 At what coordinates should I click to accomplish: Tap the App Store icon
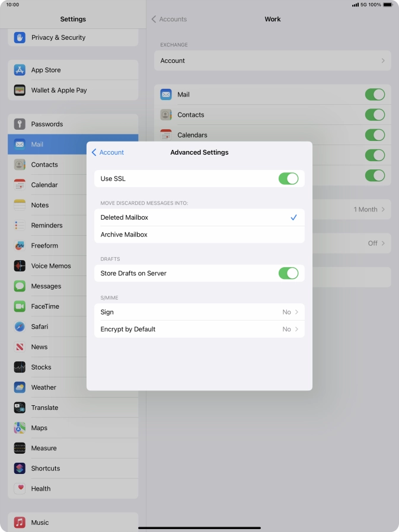click(x=20, y=70)
